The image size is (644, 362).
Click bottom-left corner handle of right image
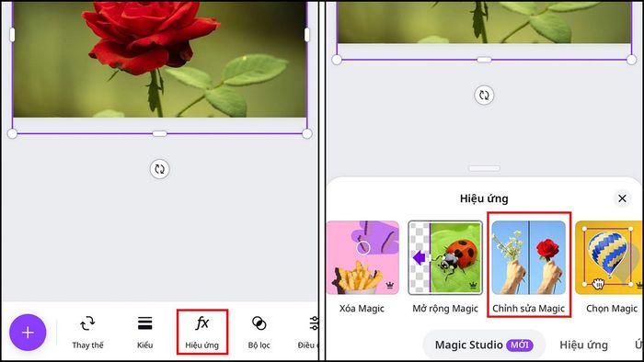pos(337,60)
